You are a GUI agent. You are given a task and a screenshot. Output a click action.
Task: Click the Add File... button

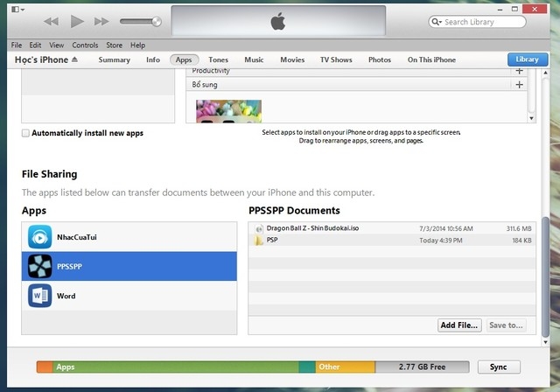pos(459,325)
